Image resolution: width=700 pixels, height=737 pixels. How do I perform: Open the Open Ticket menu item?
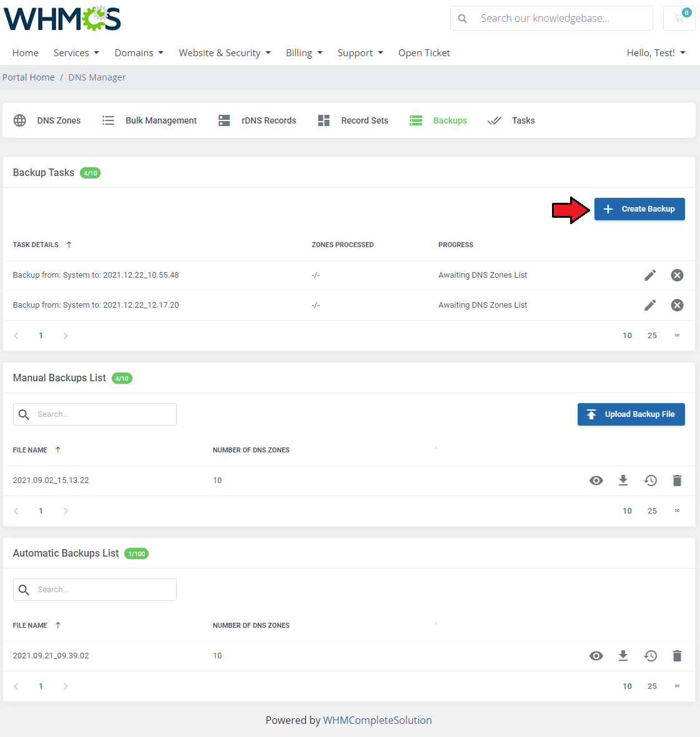pyautogui.click(x=424, y=52)
